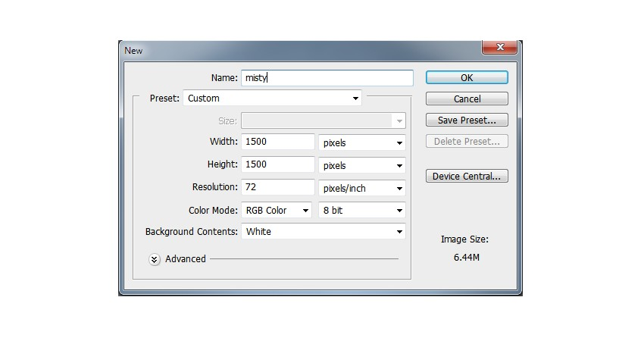Open the Height units dropdown
Image resolution: width=644 pixels, height=341 pixels.
pyautogui.click(x=362, y=165)
